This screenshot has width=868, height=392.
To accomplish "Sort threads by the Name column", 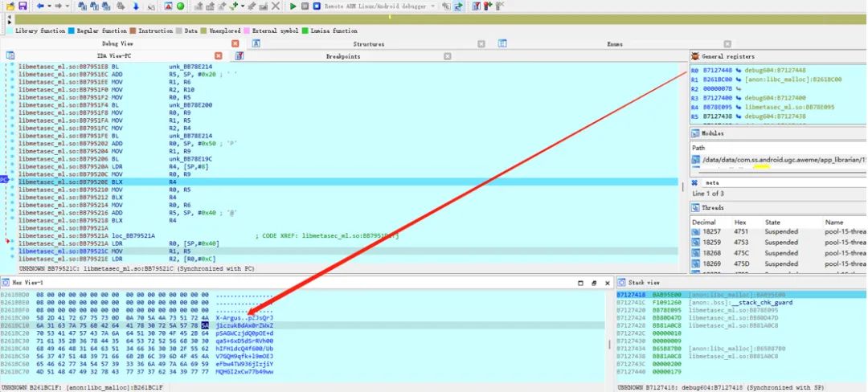I will click(833, 222).
